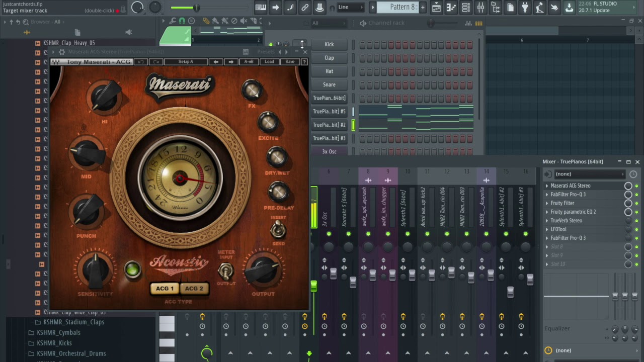Open mixer input (none) dropdown at top
The width and height of the screenshot is (644, 362).
coord(589,174)
